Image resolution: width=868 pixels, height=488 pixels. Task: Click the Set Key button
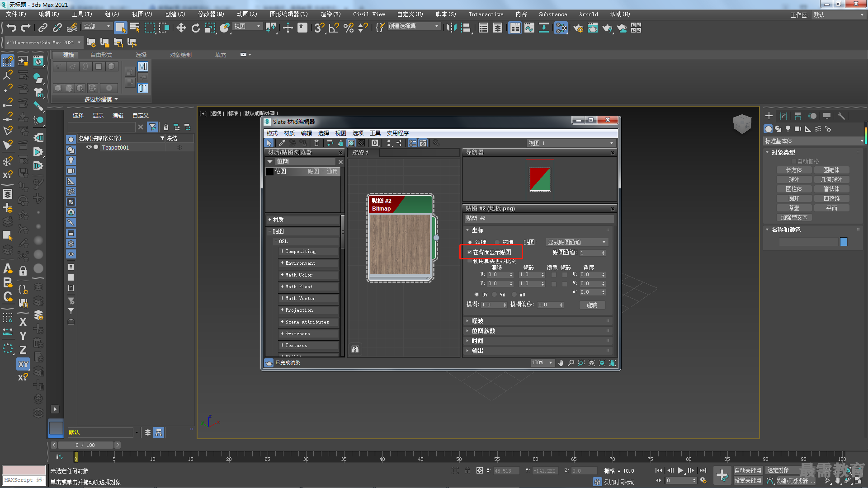click(748, 480)
